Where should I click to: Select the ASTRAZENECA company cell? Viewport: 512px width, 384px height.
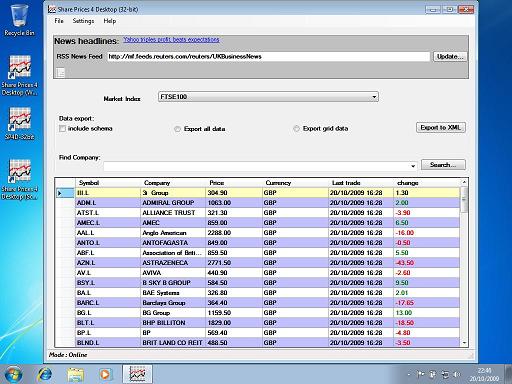tap(173, 263)
